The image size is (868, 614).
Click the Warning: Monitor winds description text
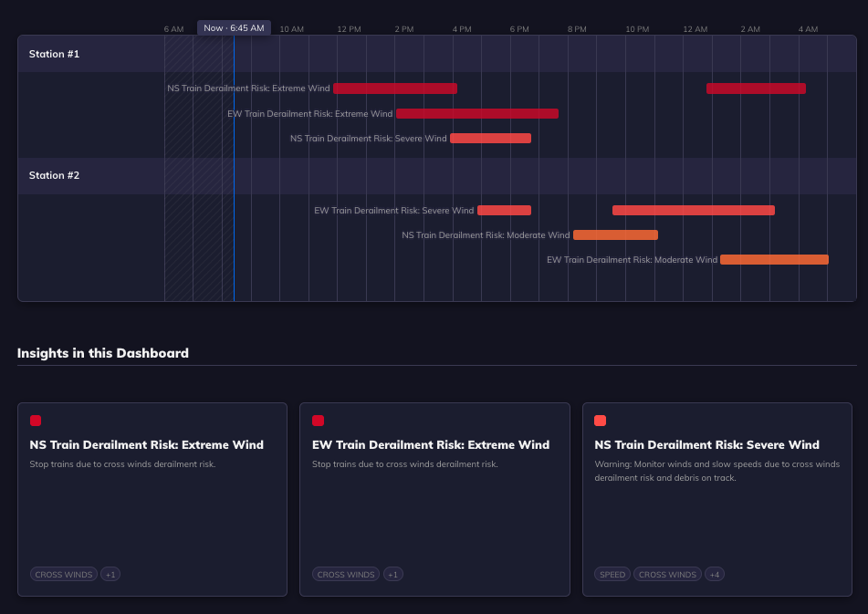pyautogui.click(x=716, y=471)
